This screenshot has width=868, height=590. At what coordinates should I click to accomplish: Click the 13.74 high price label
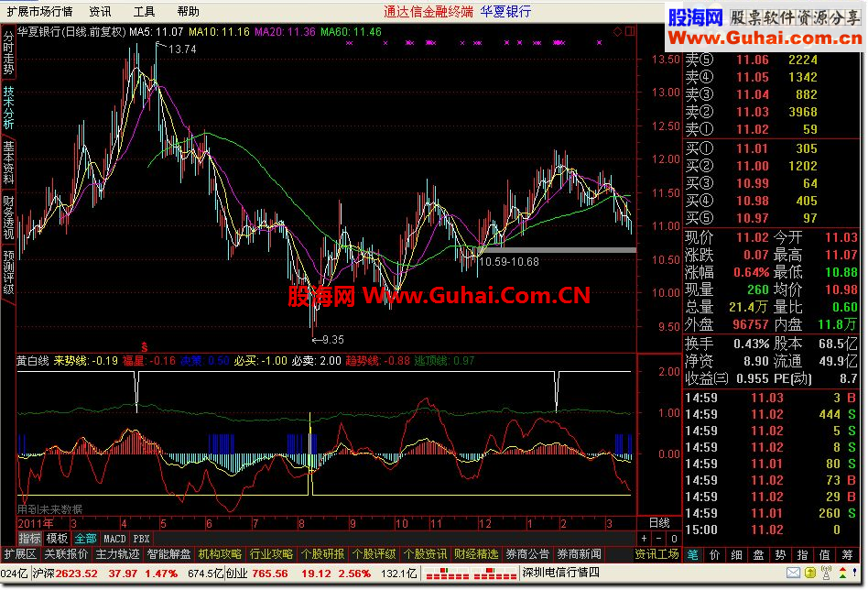click(182, 49)
